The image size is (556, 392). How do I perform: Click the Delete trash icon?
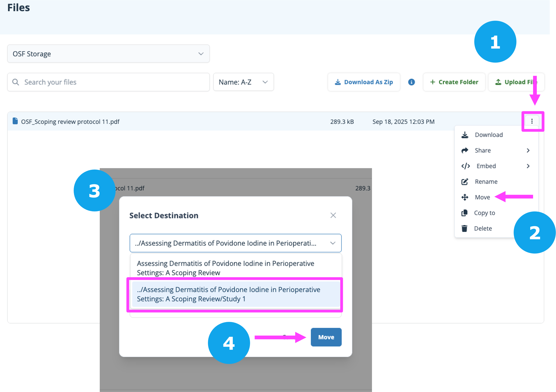[x=464, y=229]
